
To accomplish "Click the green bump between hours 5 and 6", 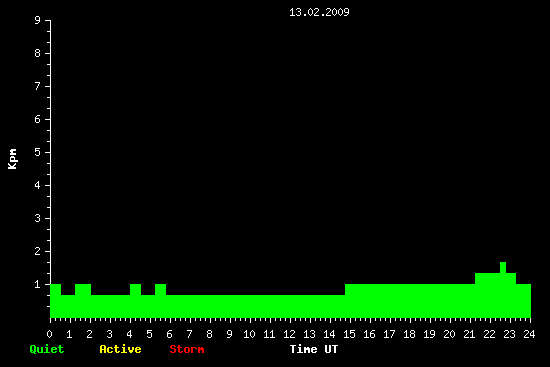I will (x=160, y=289).
